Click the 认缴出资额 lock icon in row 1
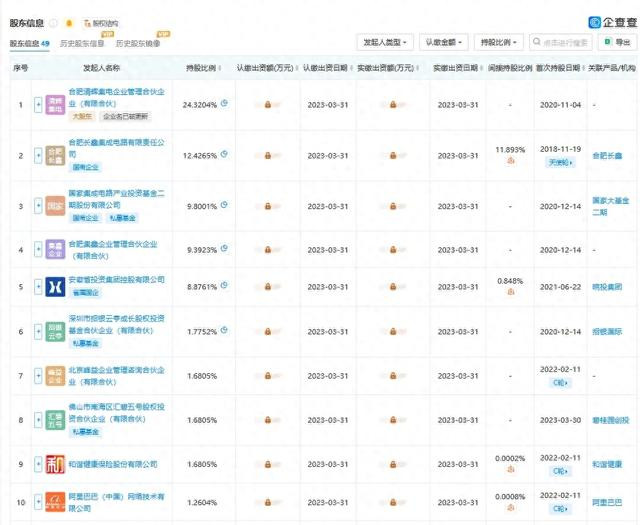Viewport: 640px width, 525px height. 268,105
